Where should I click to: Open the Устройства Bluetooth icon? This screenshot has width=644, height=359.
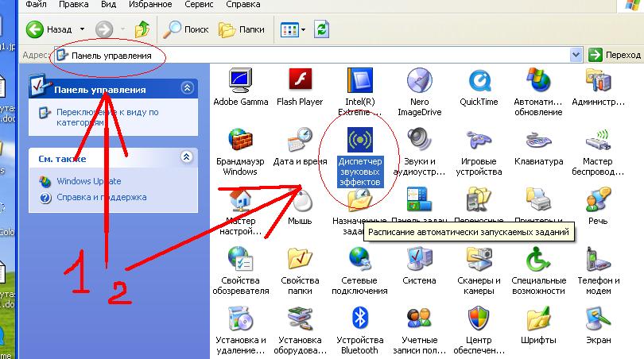[359, 321]
